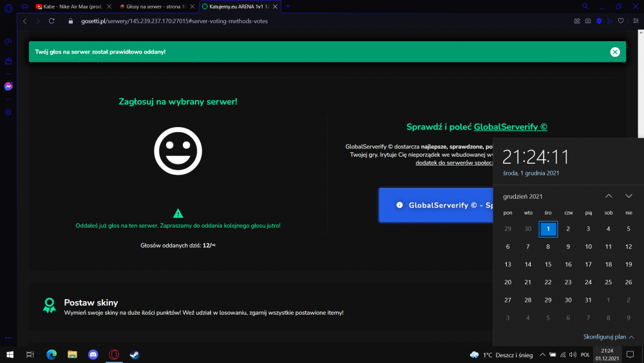Image resolution: width=644 pixels, height=363 pixels.
Task: Open the dodatek do serwerów link
Action: [x=454, y=162]
